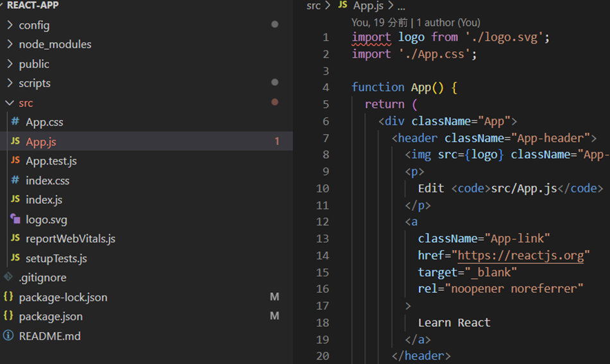Viewport: 610px width, 364px height.
Task: Click 'function' keyword on line 4
Action: (x=378, y=87)
